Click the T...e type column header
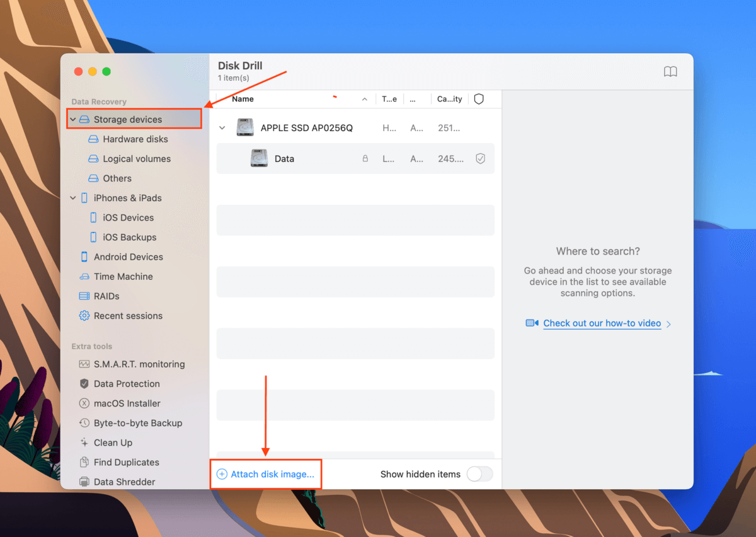The height and width of the screenshot is (537, 756). pyautogui.click(x=389, y=99)
